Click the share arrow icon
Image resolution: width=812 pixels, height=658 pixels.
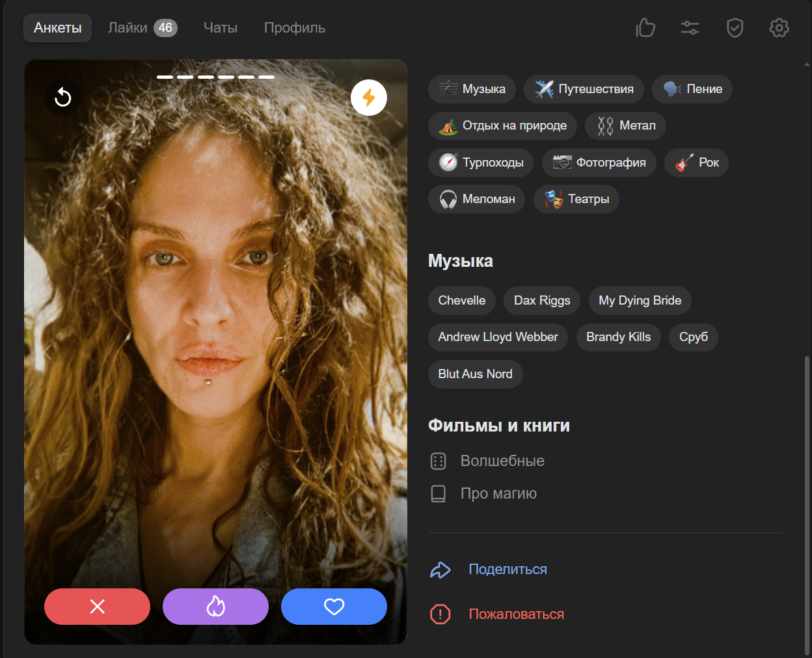[440, 569]
